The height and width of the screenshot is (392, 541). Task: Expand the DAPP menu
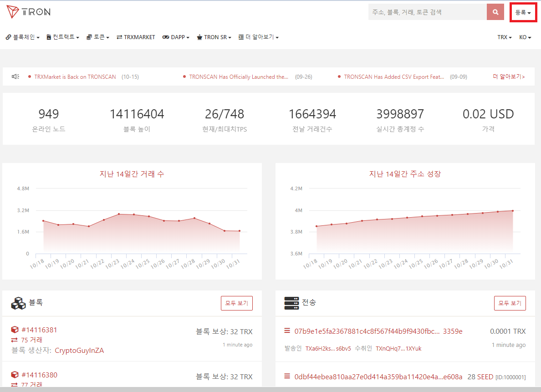(x=176, y=37)
